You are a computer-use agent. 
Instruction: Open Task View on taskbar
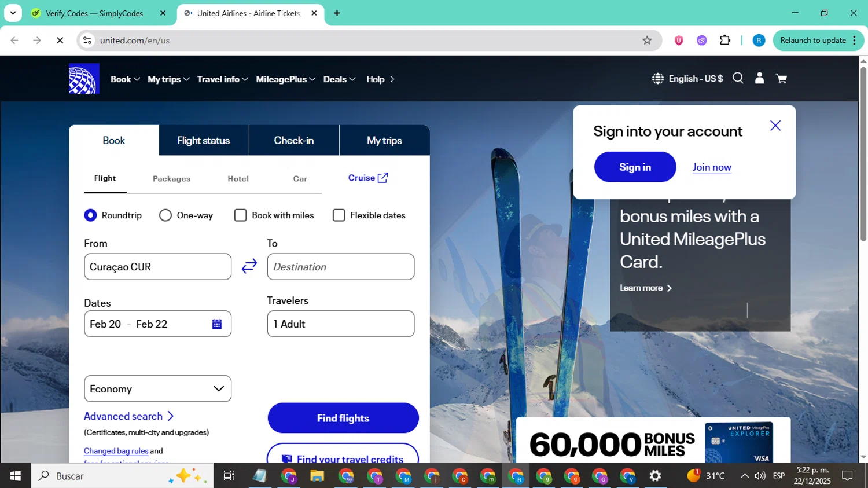pos(229,476)
